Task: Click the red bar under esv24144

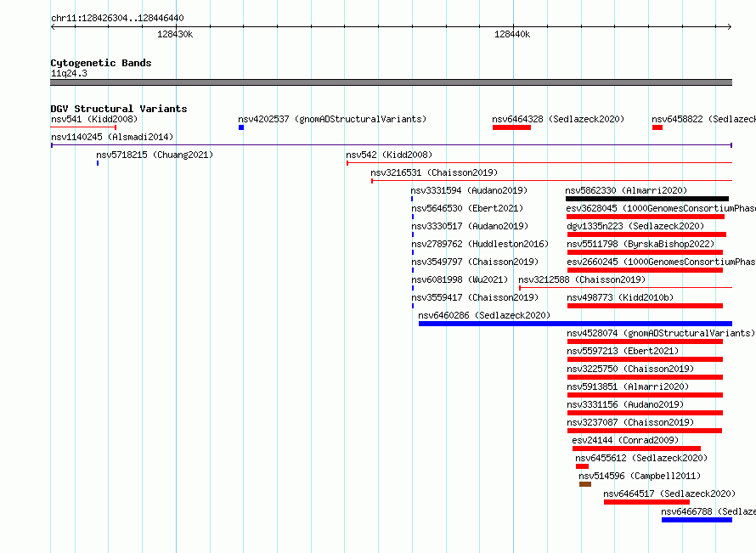Action: (636, 449)
